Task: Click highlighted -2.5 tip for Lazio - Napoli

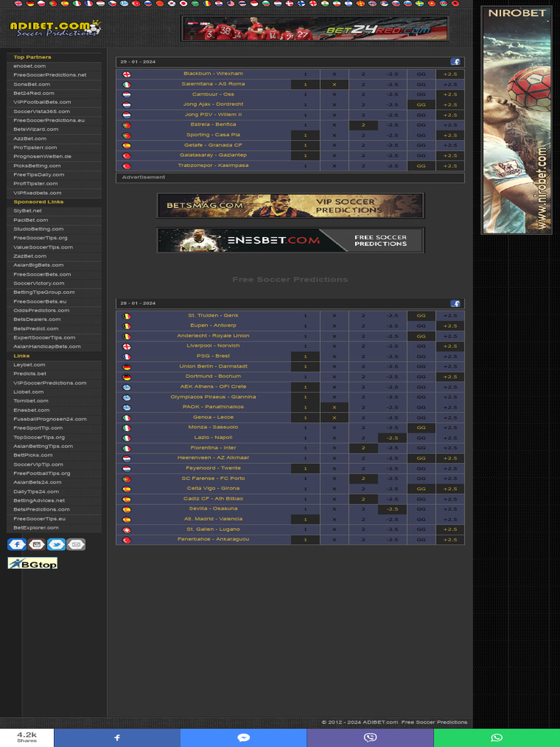Action: pos(392,438)
